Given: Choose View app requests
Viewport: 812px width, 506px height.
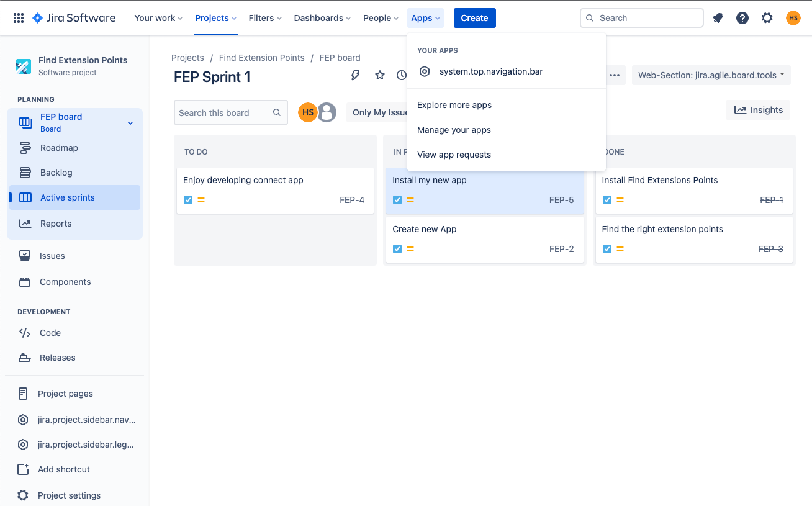Looking at the screenshot, I should coord(507,155).
